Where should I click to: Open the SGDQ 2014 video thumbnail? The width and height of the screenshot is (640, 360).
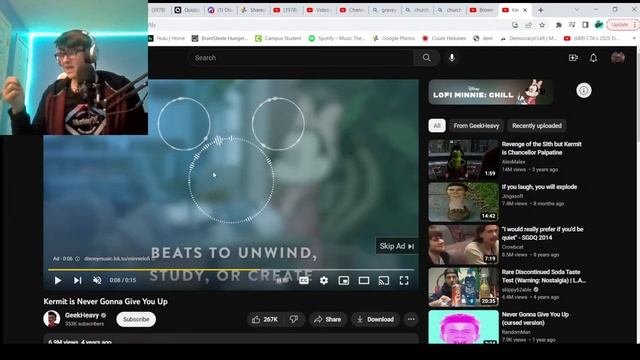coord(463,244)
